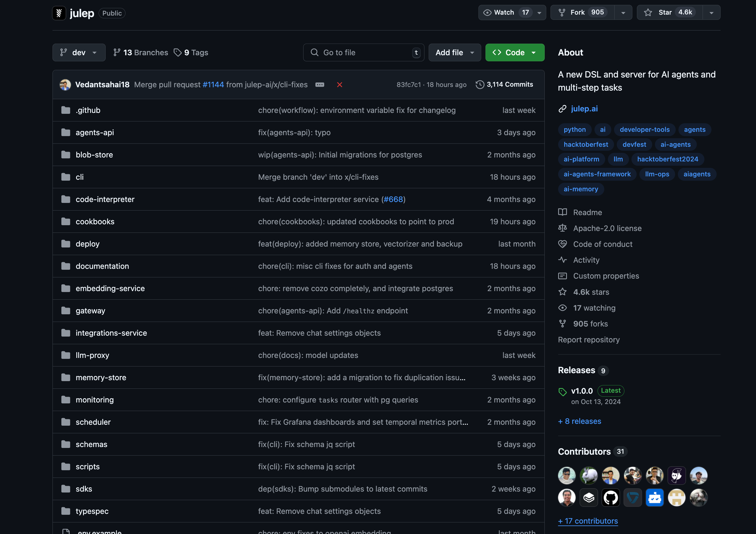Toggle Watch for this repository

point(504,13)
